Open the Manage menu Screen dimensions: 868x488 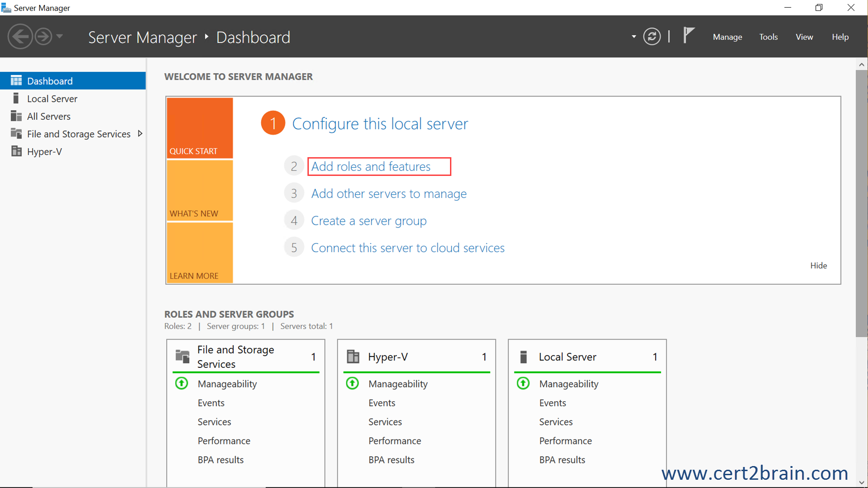pyautogui.click(x=727, y=37)
